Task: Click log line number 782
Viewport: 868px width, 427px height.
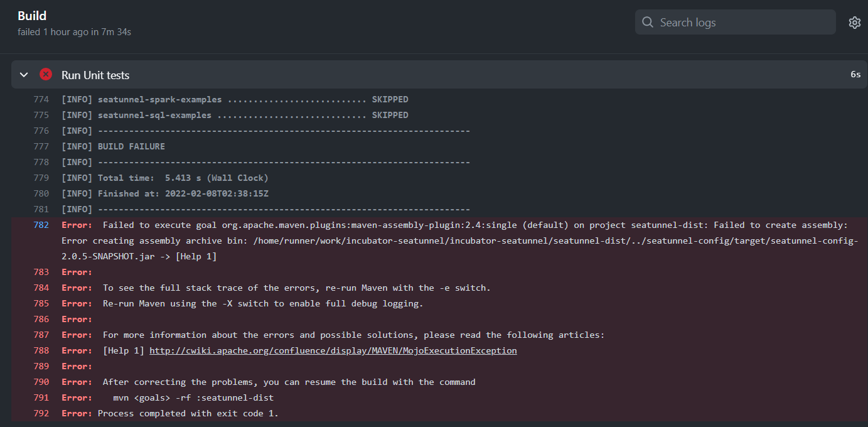Action: pos(41,225)
